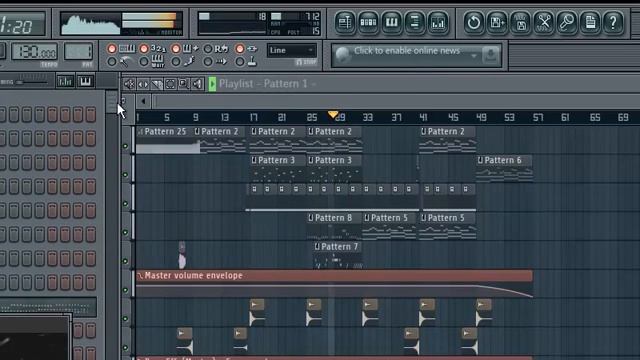The image size is (640, 360).
Task: Open the project info document icon
Action: (x=590, y=22)
